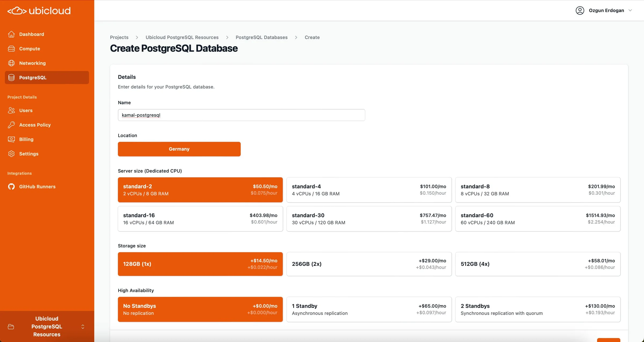The height and width of the screenshot is (342, 644).
Task: Click the user avatar icon
Action: pos(580,10)
